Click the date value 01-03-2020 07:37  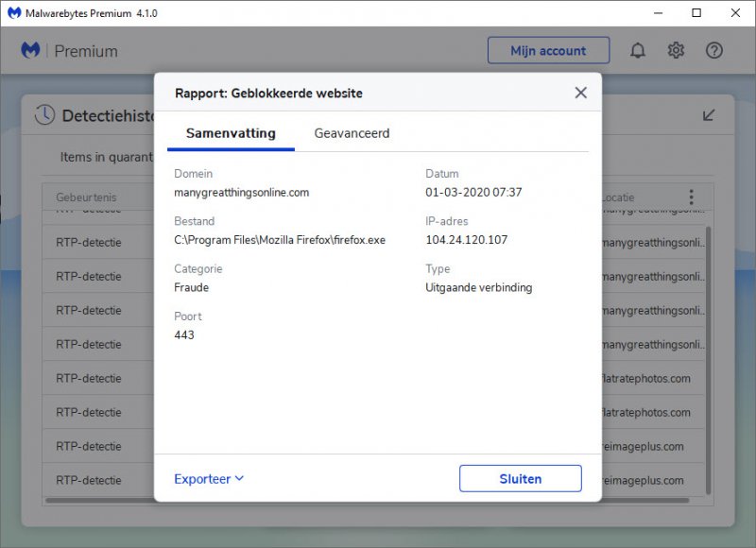click(473, 193)
